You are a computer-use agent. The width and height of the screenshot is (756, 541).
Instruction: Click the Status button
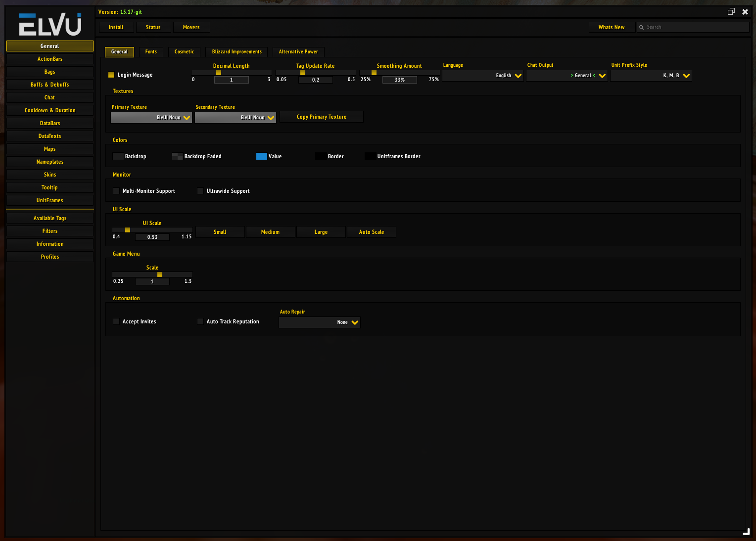pyautogui.click(x=153, y=27)
